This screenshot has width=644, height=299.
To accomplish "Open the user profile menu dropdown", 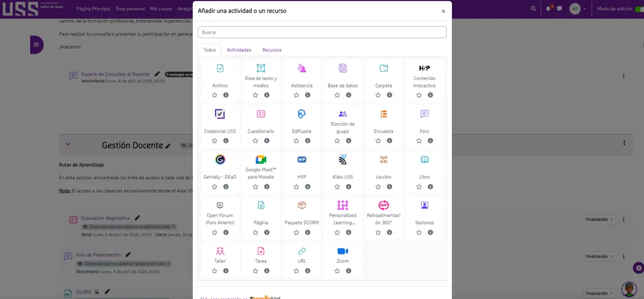I will 578,9.
